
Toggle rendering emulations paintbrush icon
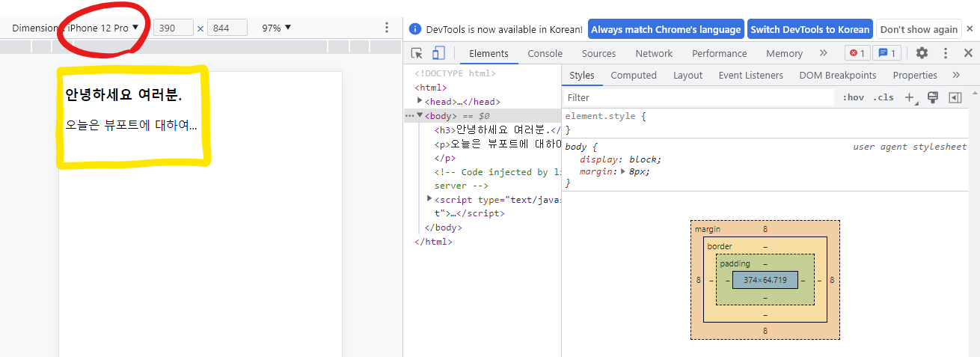(x=933, y=97)
